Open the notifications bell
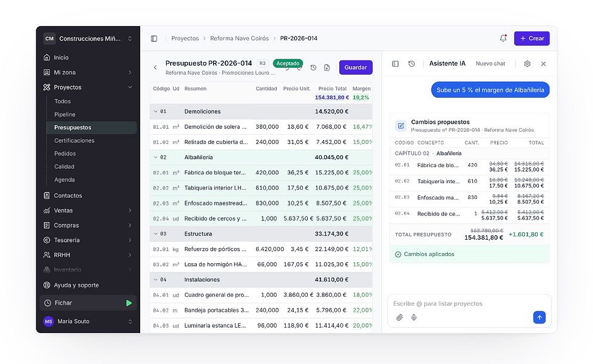Image resolution: width=593 pixels, height=364 pixels. click(x=503, y=38)
